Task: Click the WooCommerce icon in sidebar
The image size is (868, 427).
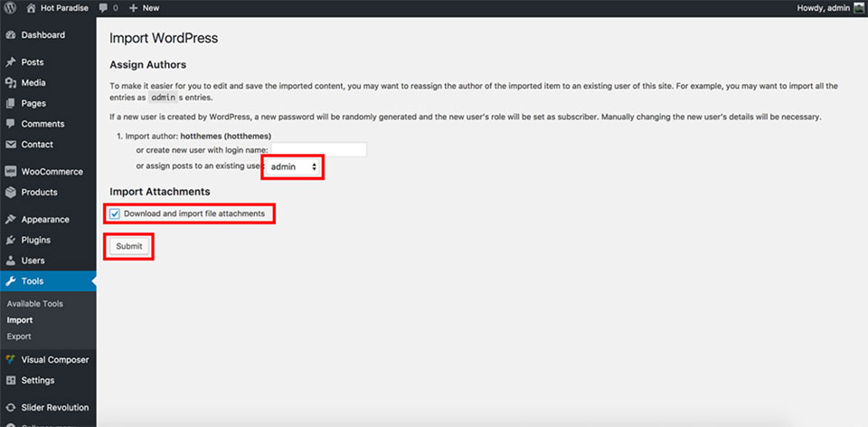Action: (11, 172)
